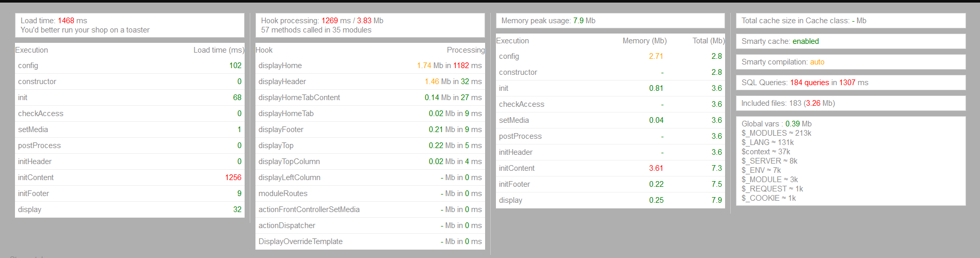Select the config row in memory table
Image resolution: width=980 pixels, height=258 pixels.
pyautogui.click(x=611, y=56)
